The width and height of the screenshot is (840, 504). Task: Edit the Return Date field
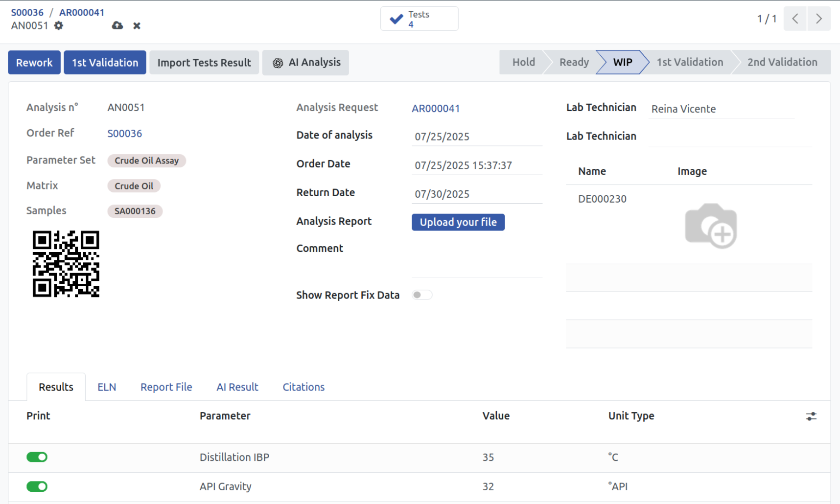click(x=477, y=194)
